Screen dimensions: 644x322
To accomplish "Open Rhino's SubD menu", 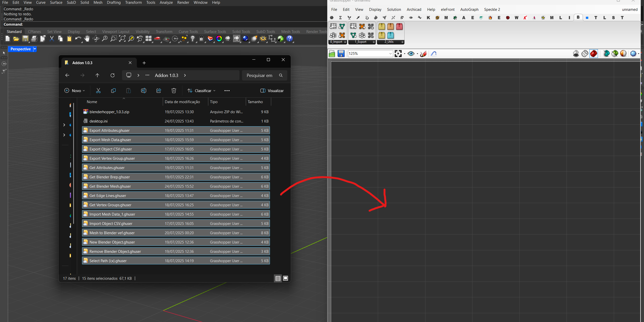I will tap(71, 3).
